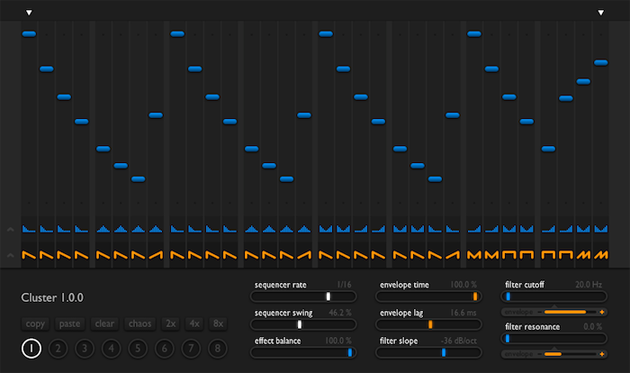
Task: Collapse the orange envelope row chevron
Action: click(x=10, y=255)
